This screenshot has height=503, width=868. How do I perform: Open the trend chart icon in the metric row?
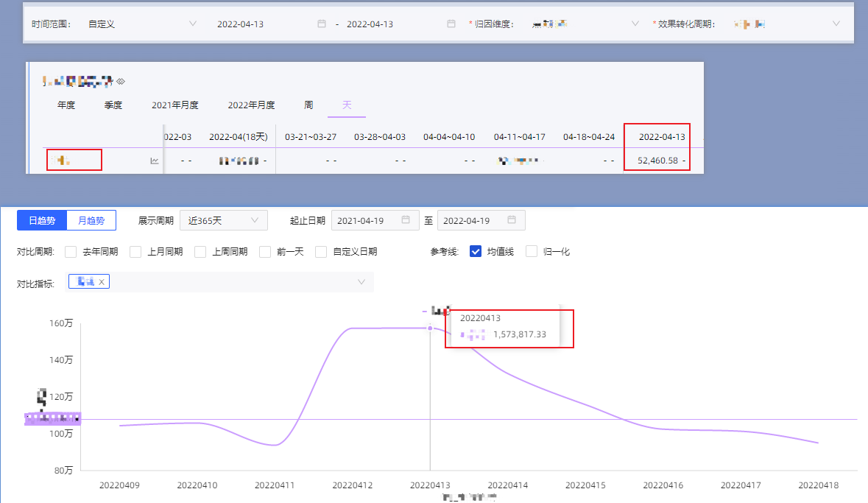pyautogui.click(x=155, y=161)
